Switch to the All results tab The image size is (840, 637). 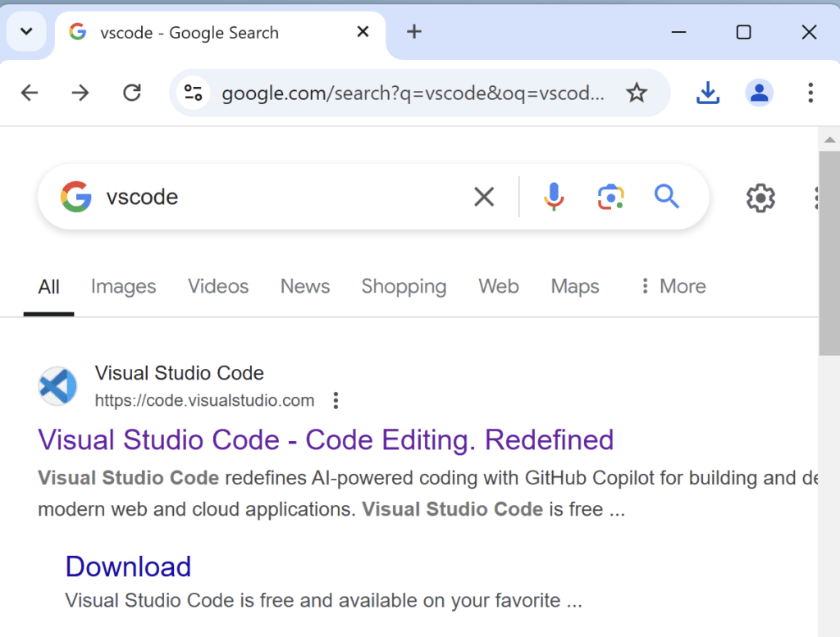[x=48, y=287]
